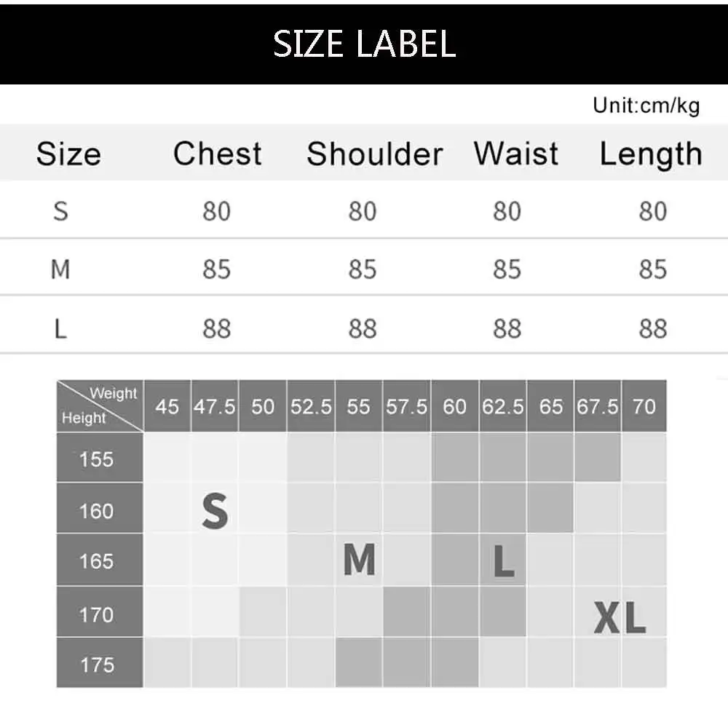This screenshot has width=728, height=701.
Task: Click the Weight/Height corner cell
Action: click(x=100, y=406)
